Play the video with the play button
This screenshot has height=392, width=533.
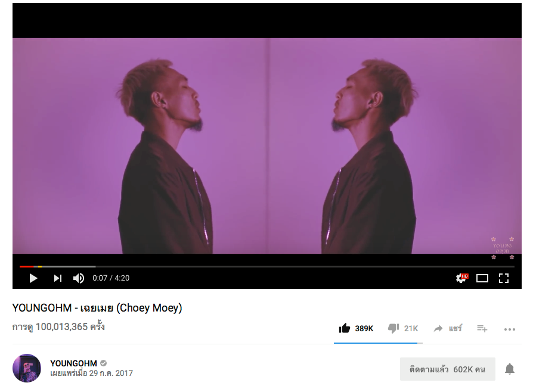pos(33,278)
